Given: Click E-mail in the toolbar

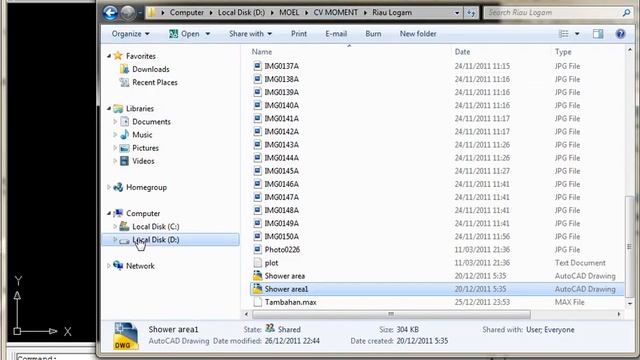Looking at the screenshot, I should pos(336,34).
